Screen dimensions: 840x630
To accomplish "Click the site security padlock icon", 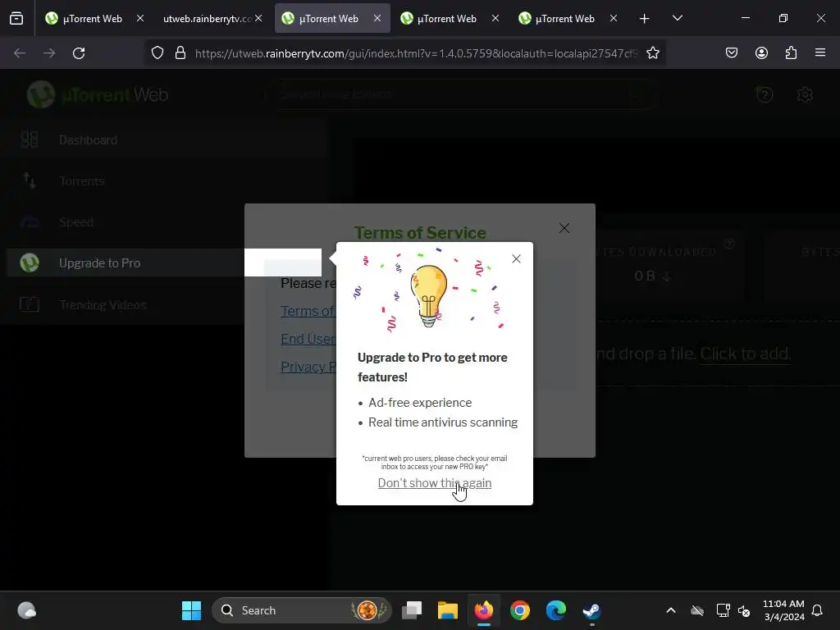I will point(180,53).
